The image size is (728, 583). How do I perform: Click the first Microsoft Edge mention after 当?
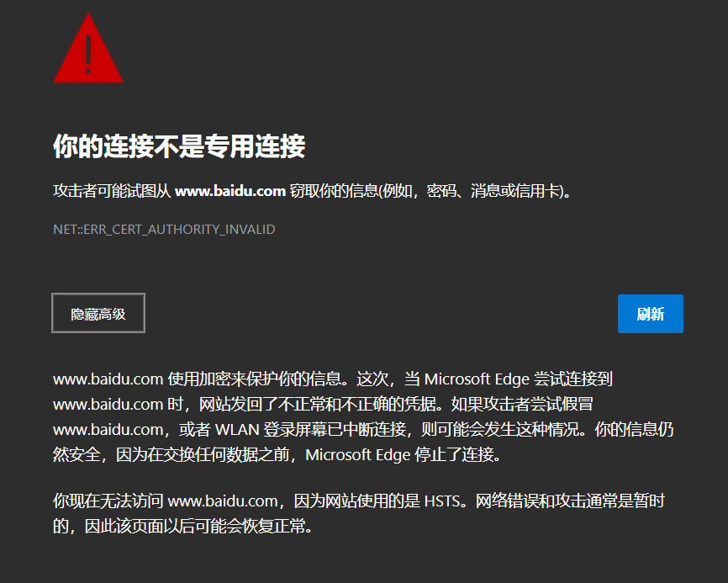coord(477,379)
